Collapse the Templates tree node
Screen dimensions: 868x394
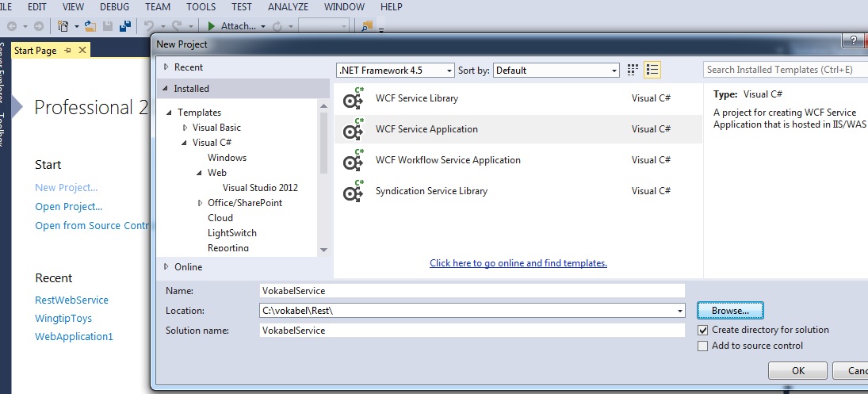pos(170,113)
